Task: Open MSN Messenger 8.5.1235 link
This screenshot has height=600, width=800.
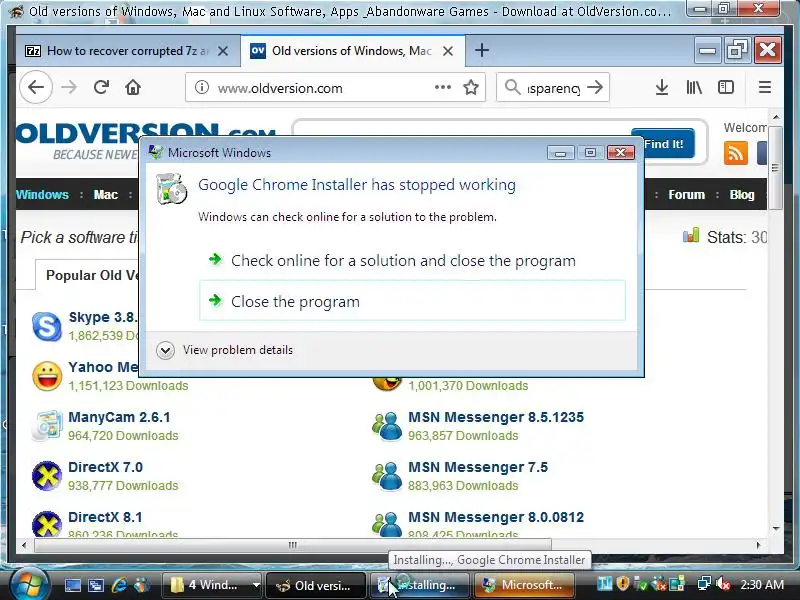Action: point(495,417)
